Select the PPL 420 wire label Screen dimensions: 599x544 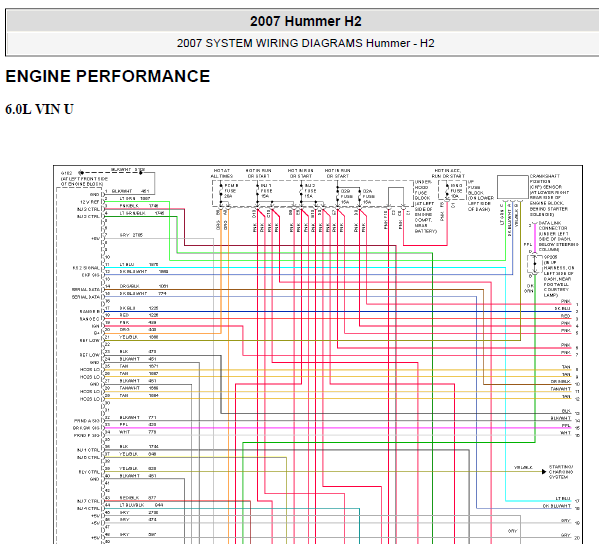point(138,424)
